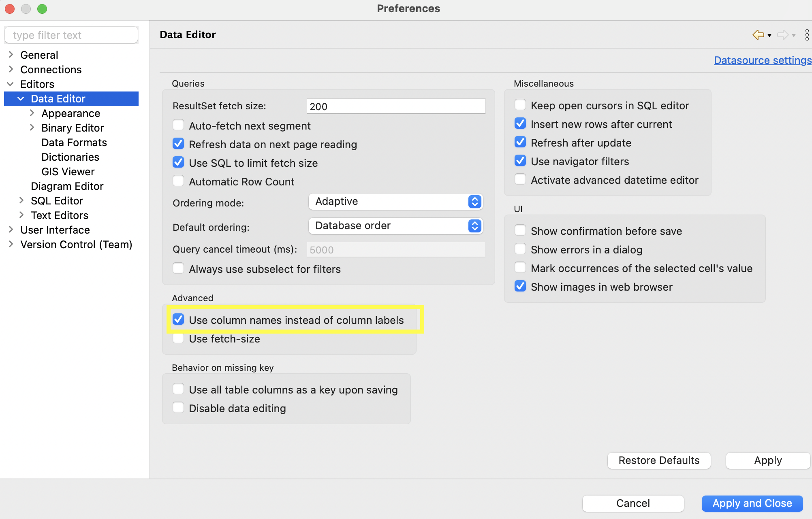
Task: Click the ResultSet fetch size field
Action: point(396,106)
